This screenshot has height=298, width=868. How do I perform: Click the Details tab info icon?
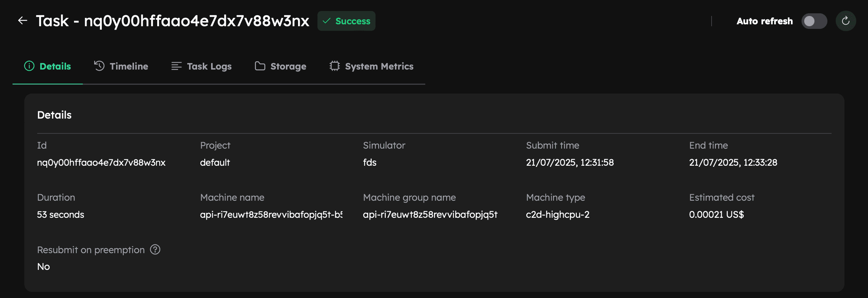coord(29,66)
